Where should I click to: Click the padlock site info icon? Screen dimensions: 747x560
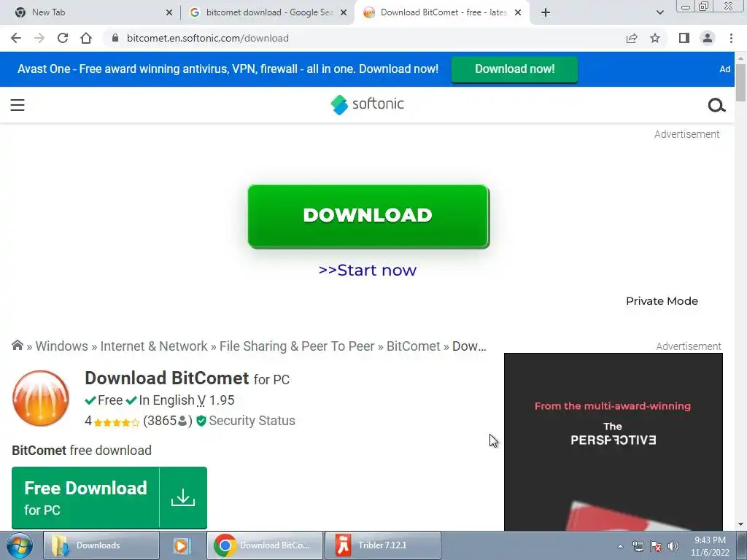[115, 38]
